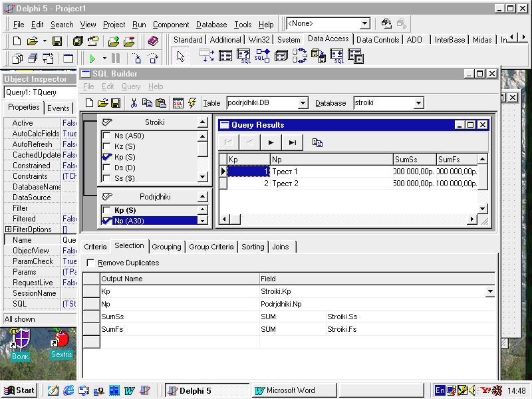The height and width of the screenshot is (399, 532).
Task: Click the Трест 2 cell in Query Results
Action: click(331, 184)
